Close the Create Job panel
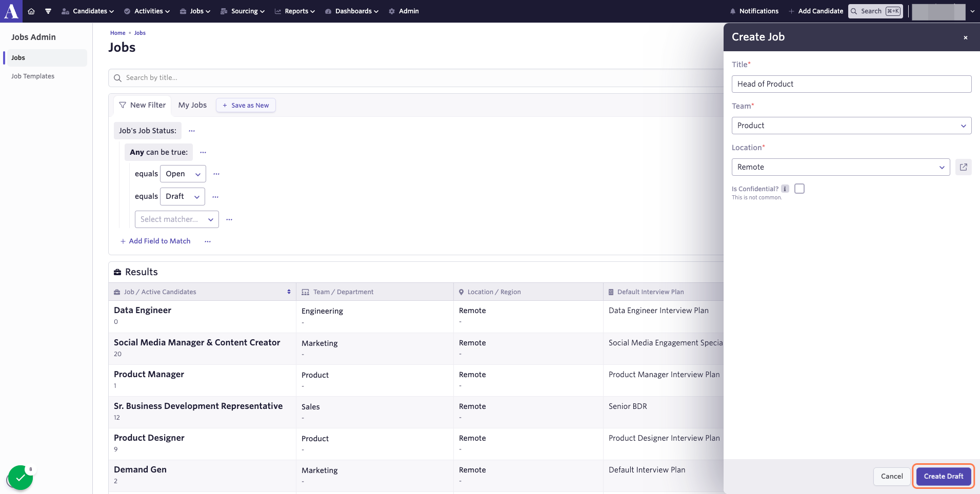The height and width of the screenshot is (494, 980). (x=966, y=37)
